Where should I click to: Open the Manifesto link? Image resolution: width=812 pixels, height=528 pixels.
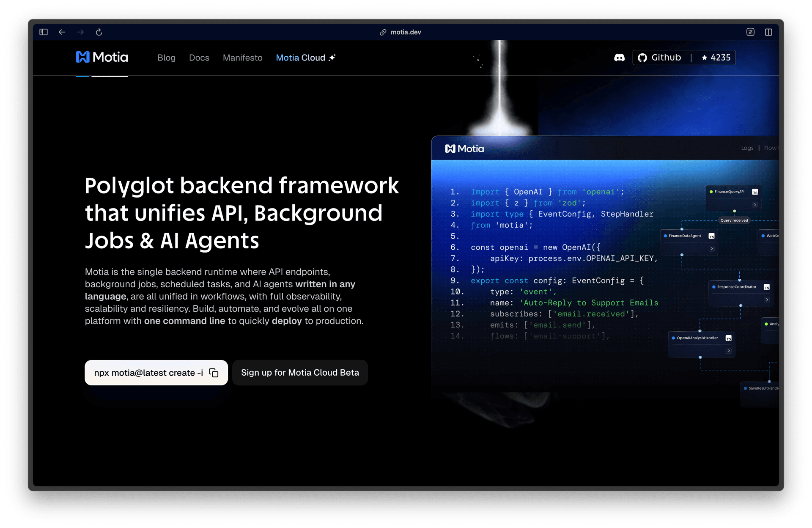coord(242,58)
